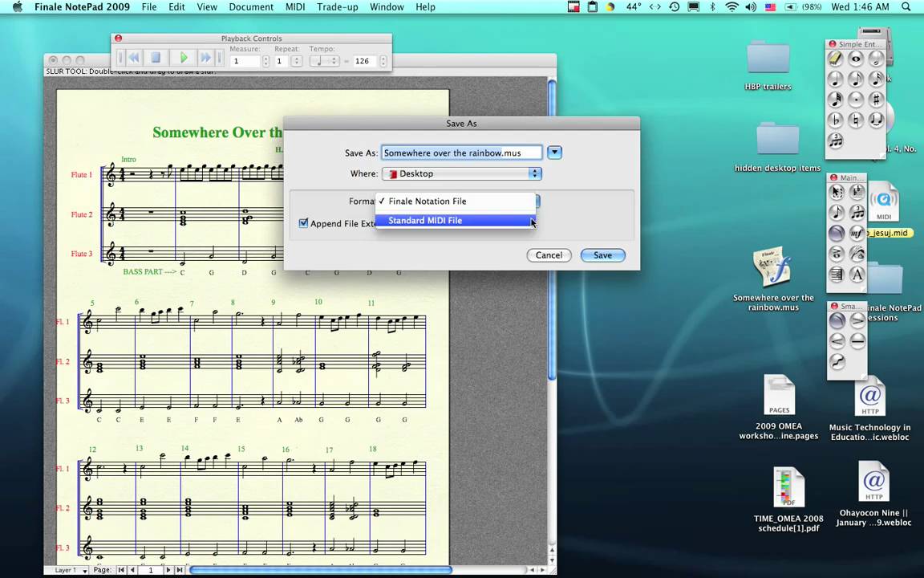This screenshot has height=578, width=924.
Task: Choose Standard MIDI File from Format menu
Action: [x=456, y=221]
